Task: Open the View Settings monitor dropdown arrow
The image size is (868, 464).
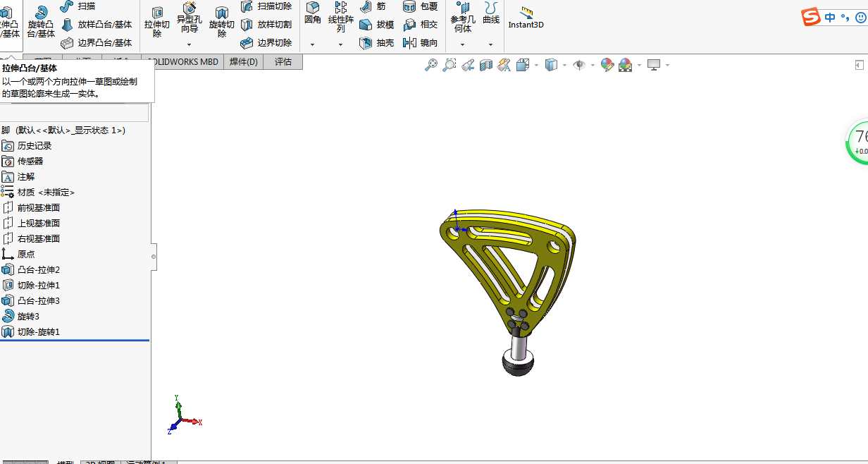Action: pos(667,66)
